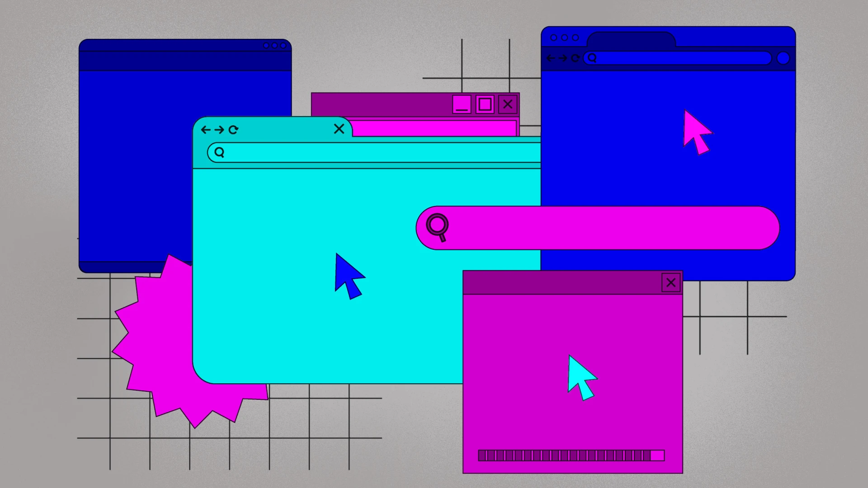Click the back arrow on the teal browser window

[x=206, y=130]
